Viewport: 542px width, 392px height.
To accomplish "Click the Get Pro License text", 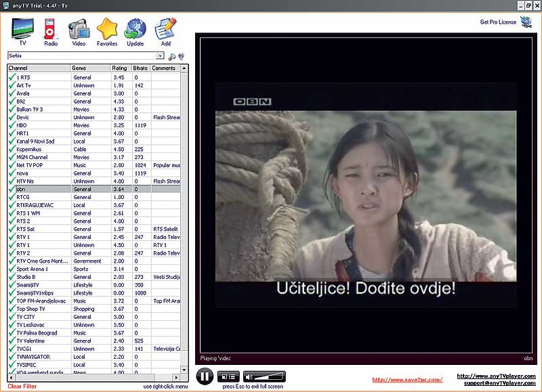I will click(x=498, y=22).
